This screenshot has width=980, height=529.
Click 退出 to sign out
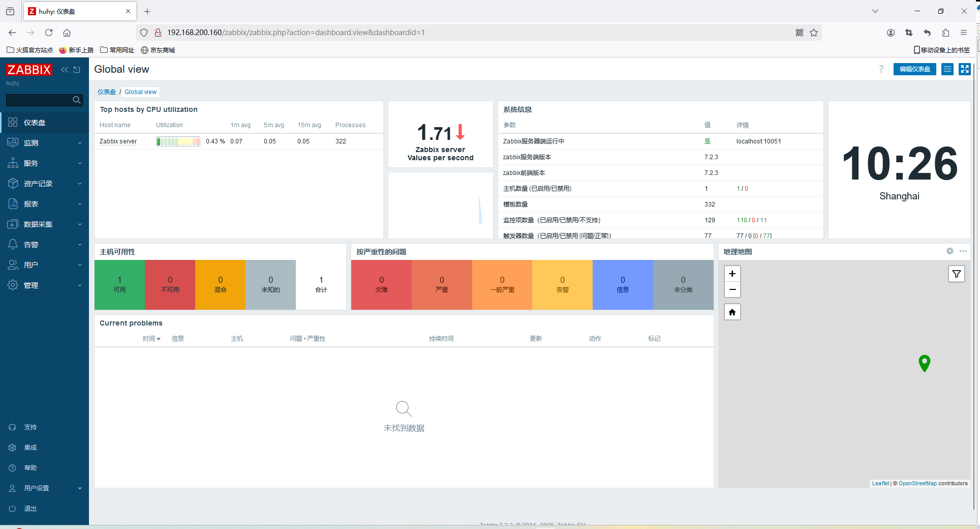click(x=30, y=509)
